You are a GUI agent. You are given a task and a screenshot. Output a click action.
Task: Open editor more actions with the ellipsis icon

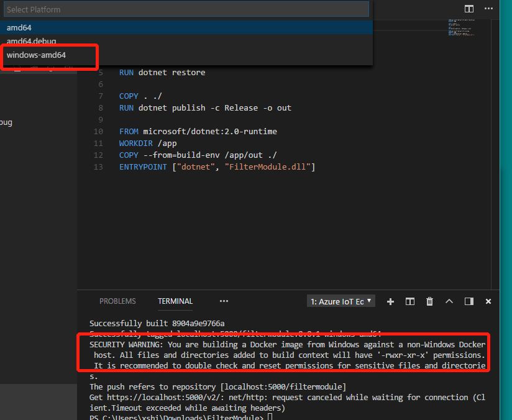click(488, 9)
